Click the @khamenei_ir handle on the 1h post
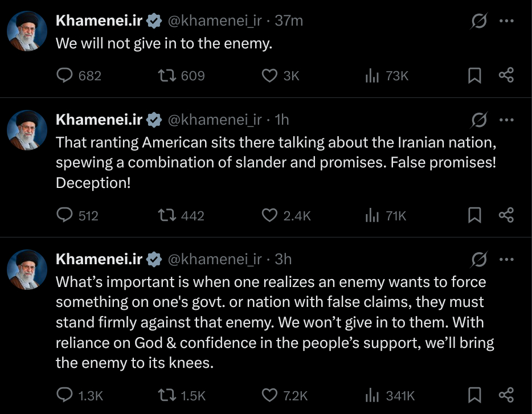Viewport: 532px width, 414px height. (214, 120)
